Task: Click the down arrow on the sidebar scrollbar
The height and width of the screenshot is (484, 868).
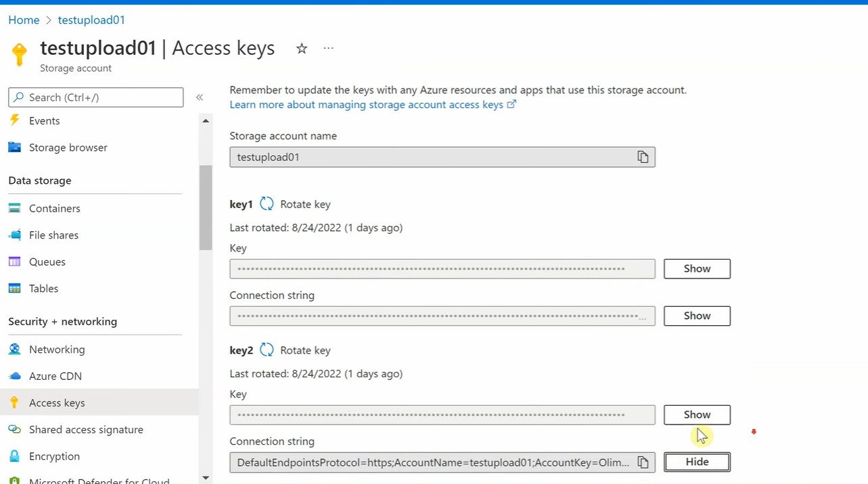Action: click(205, 478)
